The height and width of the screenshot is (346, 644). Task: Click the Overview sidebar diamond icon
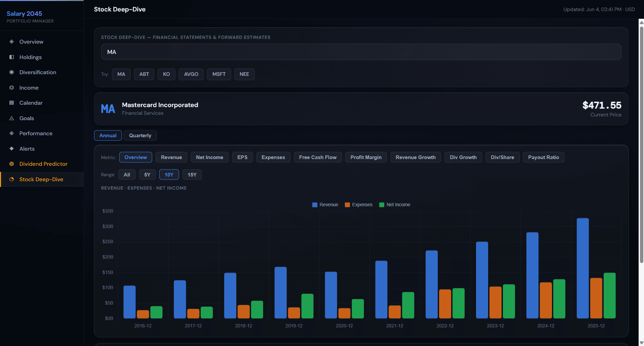tap(12, 42)
